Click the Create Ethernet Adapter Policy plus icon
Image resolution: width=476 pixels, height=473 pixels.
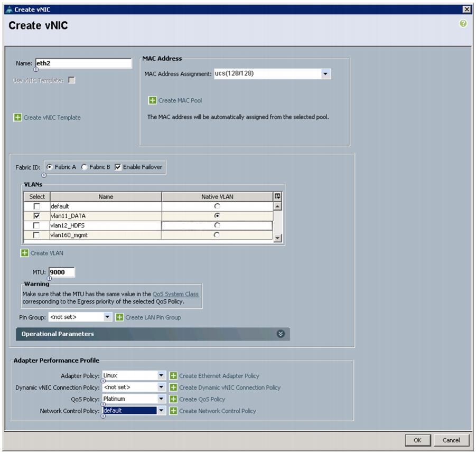tap(173, 376)
